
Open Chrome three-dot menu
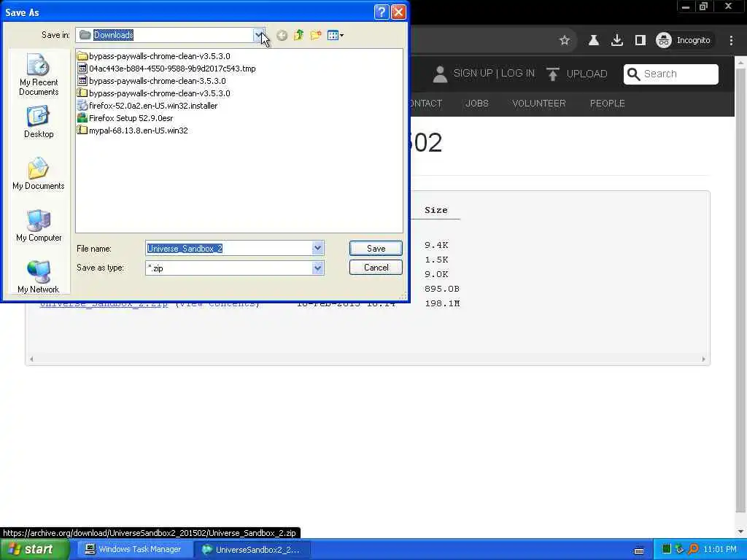click(731, 41)
